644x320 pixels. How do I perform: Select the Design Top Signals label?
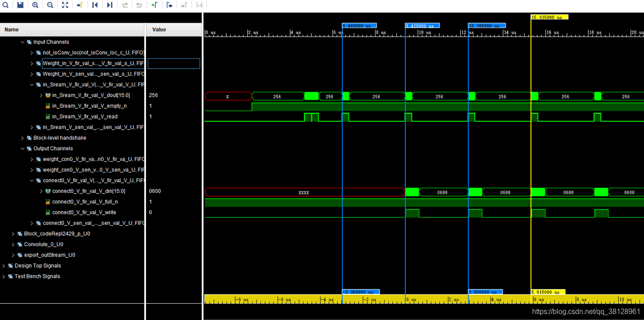point(38,266)
